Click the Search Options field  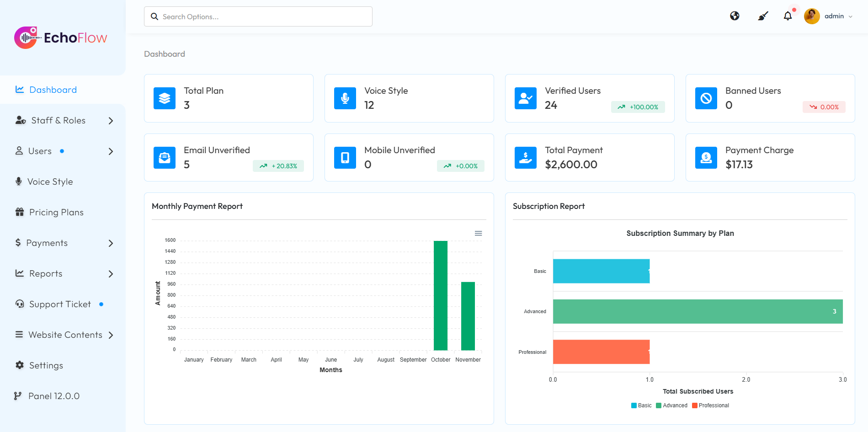click(x=258, y=16)
